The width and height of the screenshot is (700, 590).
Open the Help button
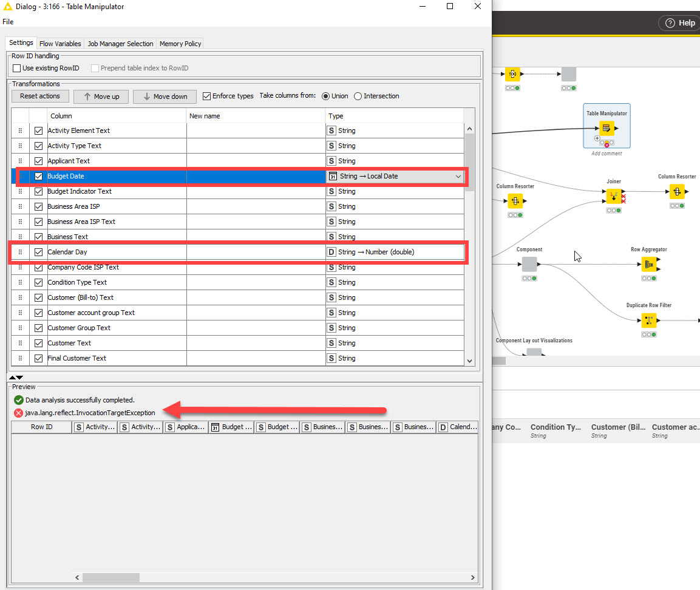pyautogui.click(x=679, y=23)
